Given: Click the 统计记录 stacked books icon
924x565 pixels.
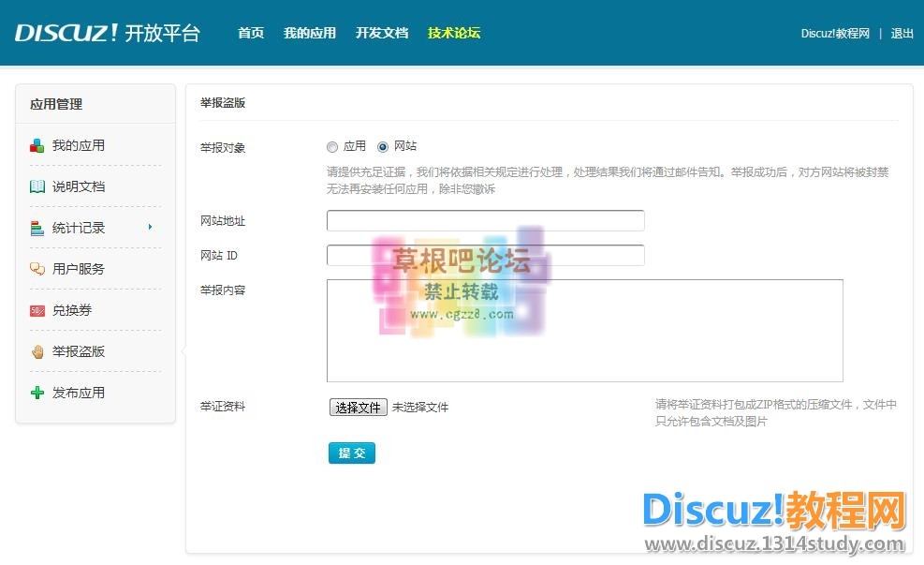Looking at the screenshot, I should pyautogui.click(x=37, y=228).
